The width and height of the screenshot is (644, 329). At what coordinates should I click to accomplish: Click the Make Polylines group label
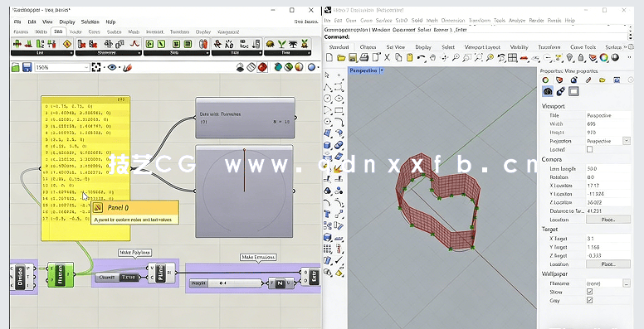click(x=134, y=252)
